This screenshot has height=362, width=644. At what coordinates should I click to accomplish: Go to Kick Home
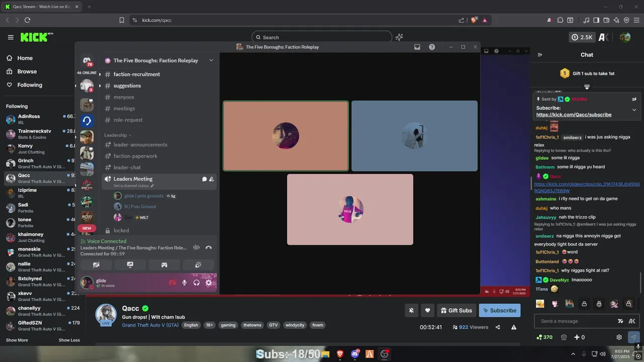point(25,58)
